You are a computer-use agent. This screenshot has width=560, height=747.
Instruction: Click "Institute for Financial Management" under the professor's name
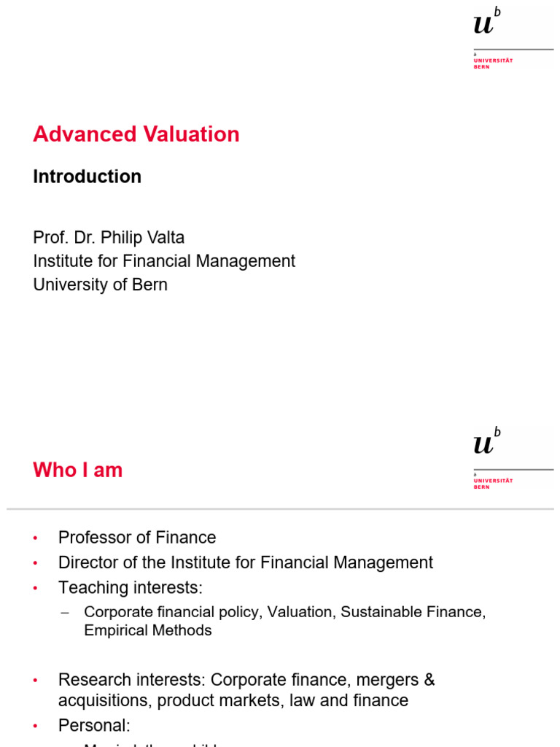coord(164,261)
